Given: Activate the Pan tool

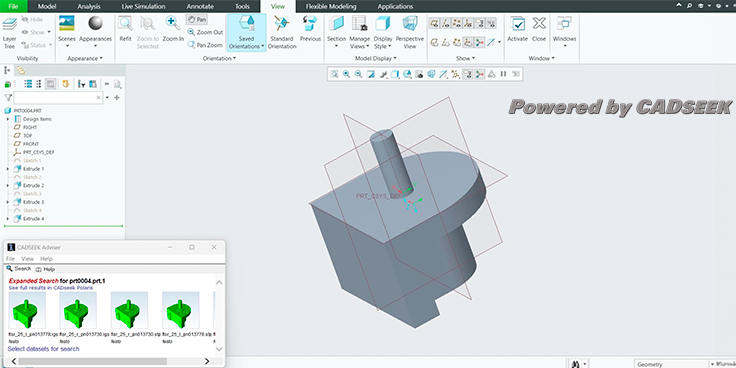Looking at the screenshot, I should click(197, 20).
